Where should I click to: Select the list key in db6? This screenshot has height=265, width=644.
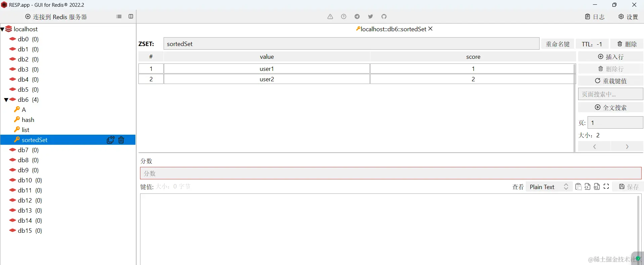26,130
